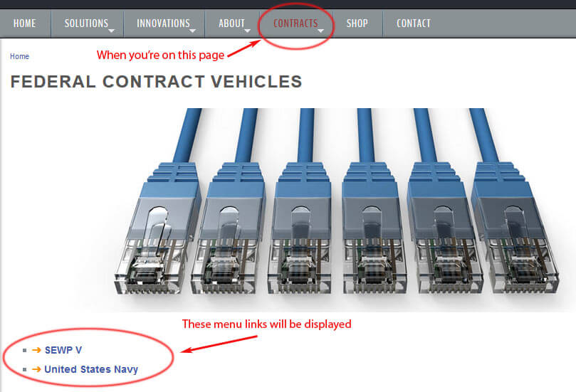
Task: Click the HOME navigation menu item
Action: point(24,23)
